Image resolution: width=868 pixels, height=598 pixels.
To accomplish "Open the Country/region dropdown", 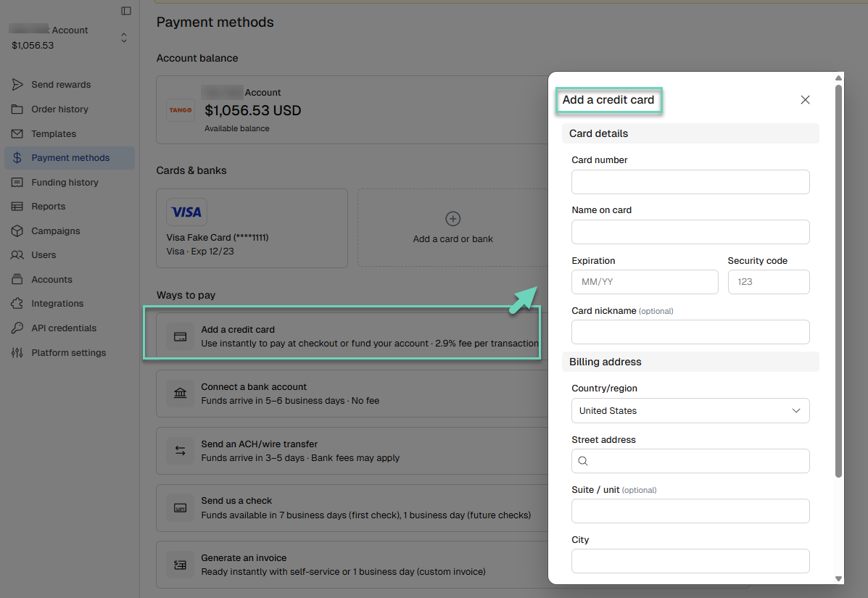I will click(690, 410).
